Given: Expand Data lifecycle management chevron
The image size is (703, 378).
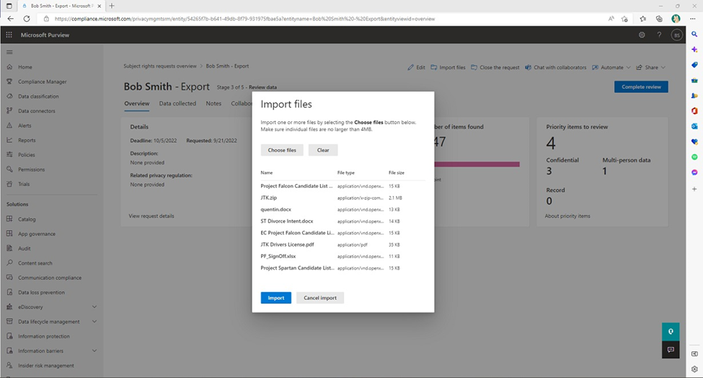Looking at the screenshot, I should coord(94,322).
